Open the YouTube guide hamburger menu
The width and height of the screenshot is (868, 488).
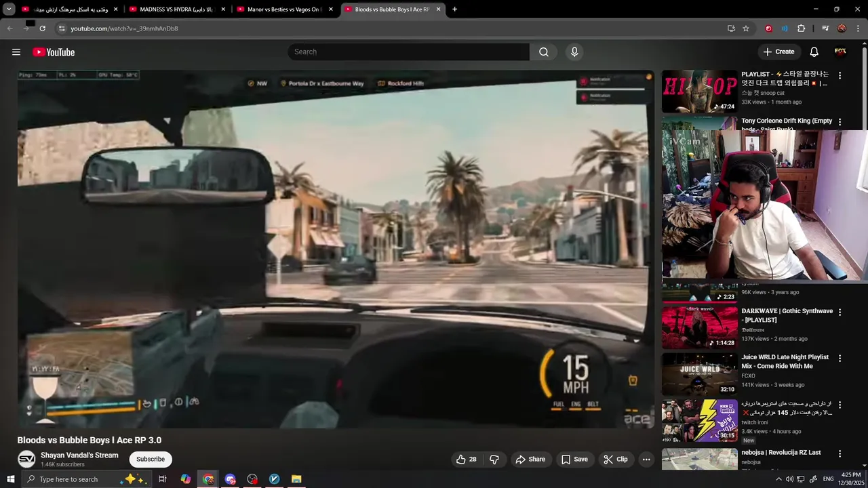16,52
